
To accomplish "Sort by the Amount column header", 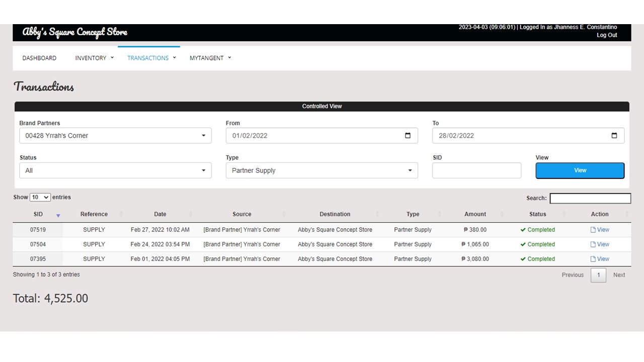I will [475, 214].
